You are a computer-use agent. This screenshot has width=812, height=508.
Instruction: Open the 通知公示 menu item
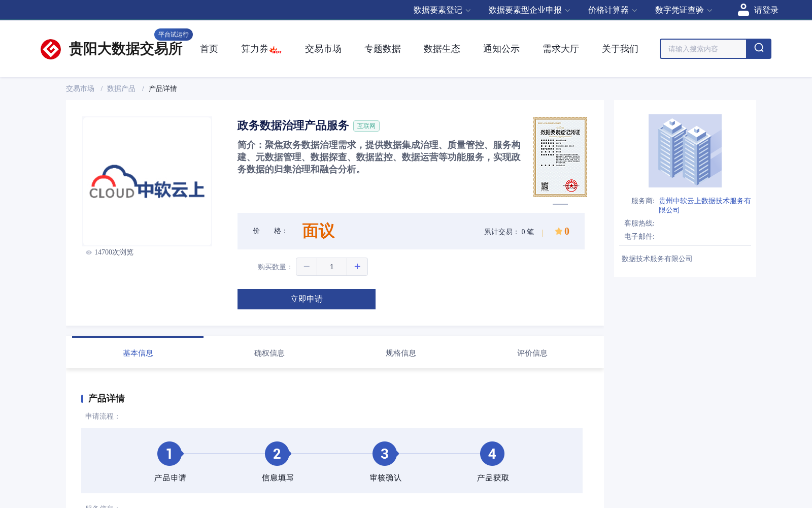click(501, 49)
